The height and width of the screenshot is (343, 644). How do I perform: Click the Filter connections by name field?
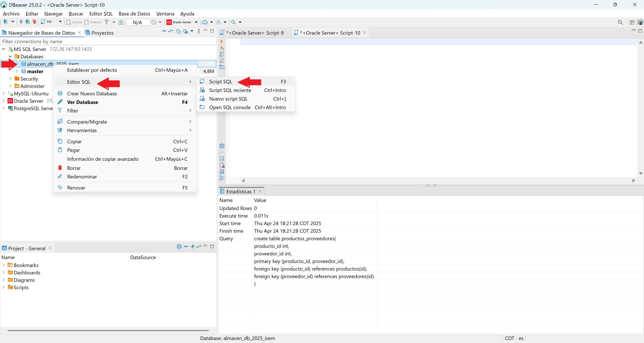(108, 42)
